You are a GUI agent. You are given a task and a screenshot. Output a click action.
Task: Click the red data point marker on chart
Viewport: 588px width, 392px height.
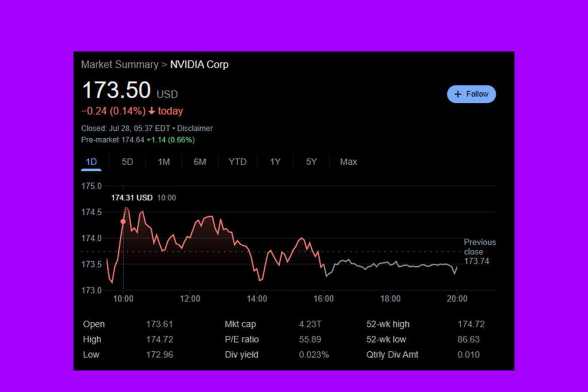123,221
